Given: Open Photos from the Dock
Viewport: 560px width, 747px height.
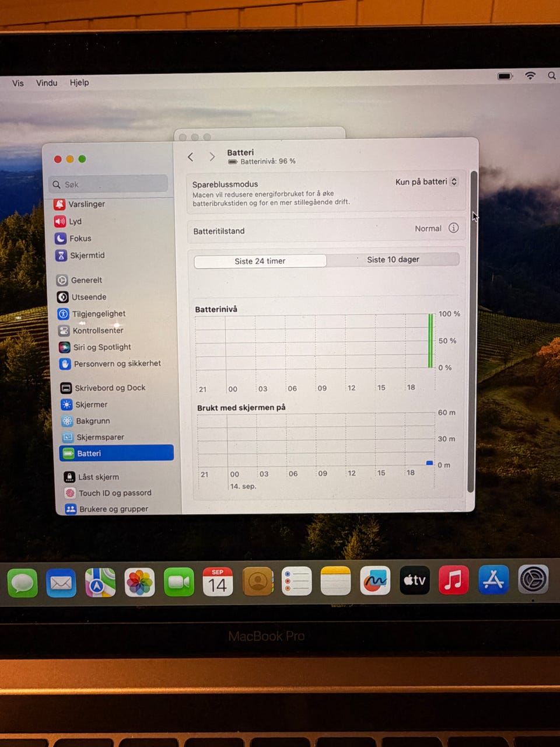Looking at the screenshot, I should [x=139, y=582].
